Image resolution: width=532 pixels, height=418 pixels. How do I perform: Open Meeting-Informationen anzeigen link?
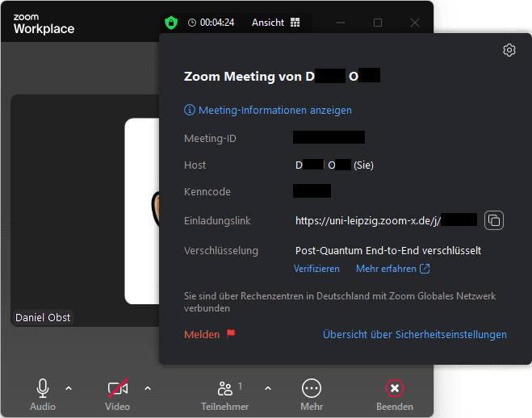tap(274, 111)
